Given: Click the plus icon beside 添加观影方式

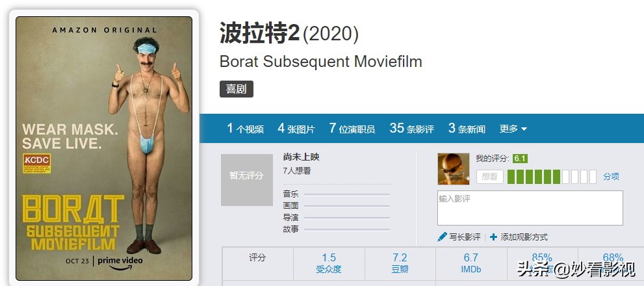Looking at the screenshot, I should point(493,237).
